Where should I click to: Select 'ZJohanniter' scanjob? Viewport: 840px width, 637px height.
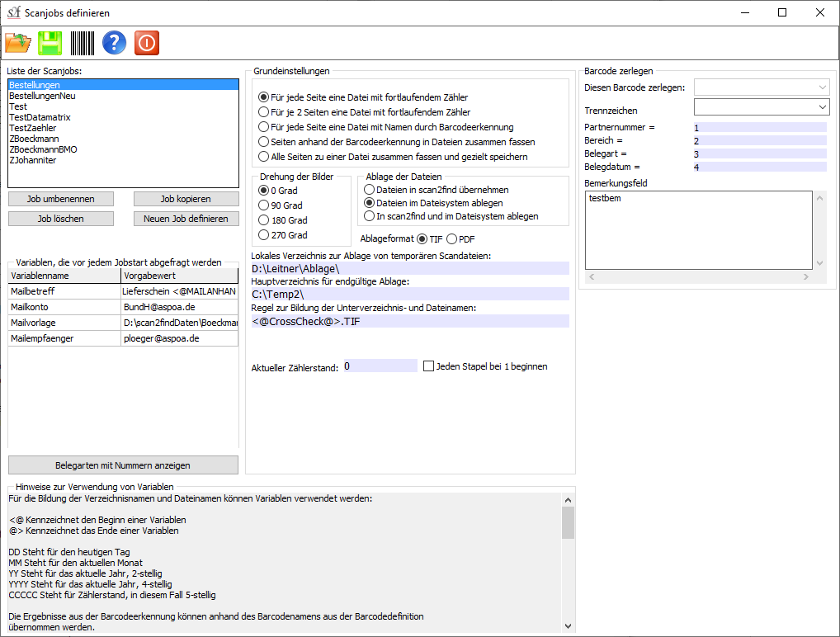(123, 160)
